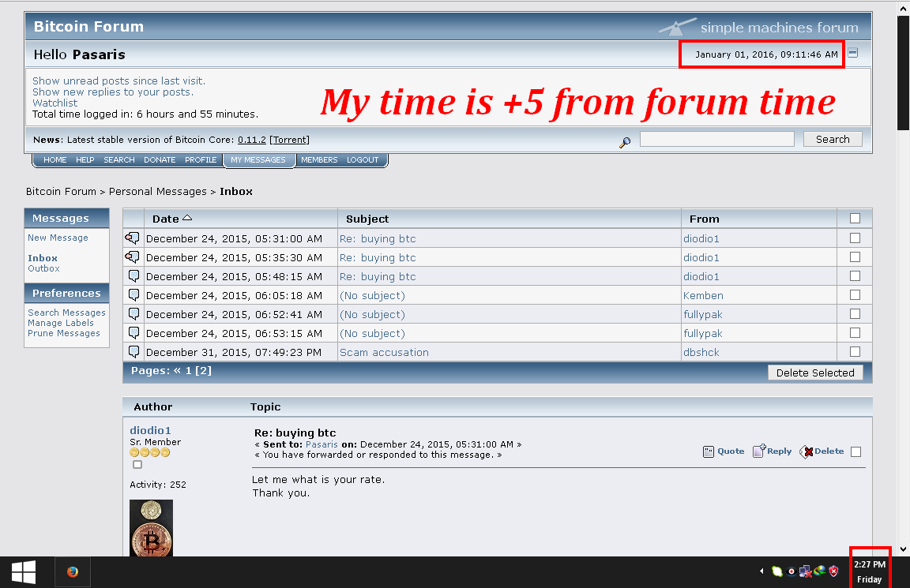This screenshot has height=588, width=910.
Task: Open Prune Messages link
Action: coord(64,333)
